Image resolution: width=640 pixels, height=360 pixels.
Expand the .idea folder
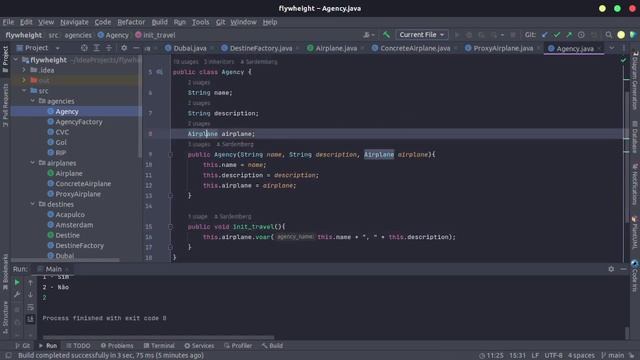pos(24,70)
